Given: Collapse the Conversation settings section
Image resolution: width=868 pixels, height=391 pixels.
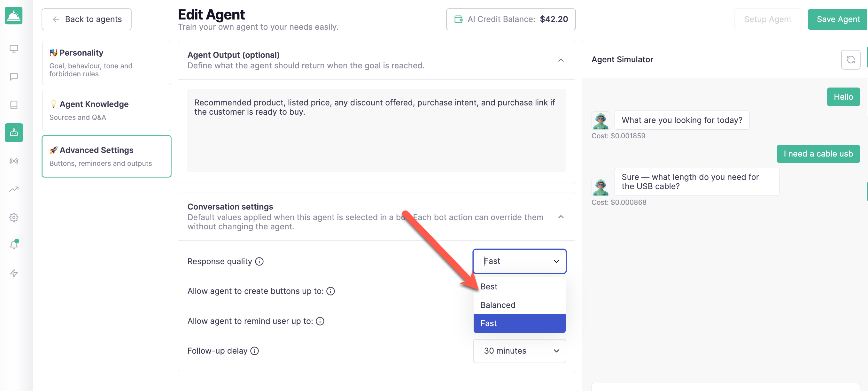Looking at the screenshot, I should [x=561, y=217].
